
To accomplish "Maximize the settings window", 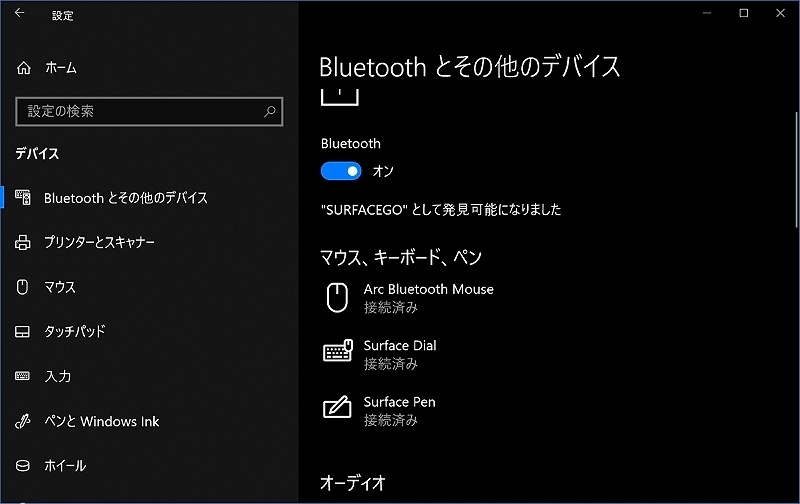I will click(743, 14).
